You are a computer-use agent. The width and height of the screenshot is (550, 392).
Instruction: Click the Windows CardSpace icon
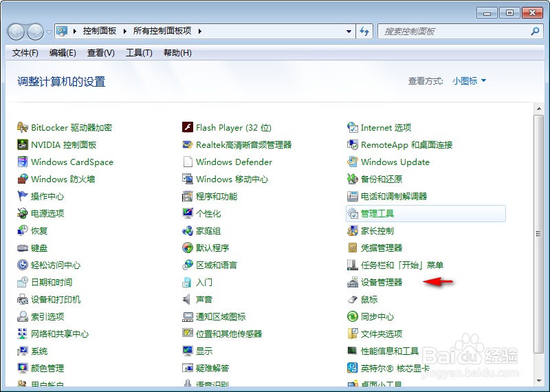(23, 162)
